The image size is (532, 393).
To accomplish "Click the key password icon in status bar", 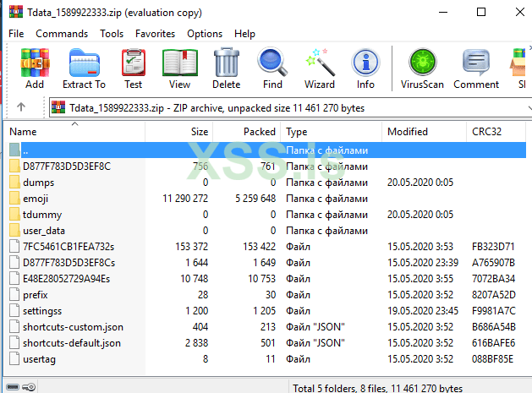I will pos(29,387).
